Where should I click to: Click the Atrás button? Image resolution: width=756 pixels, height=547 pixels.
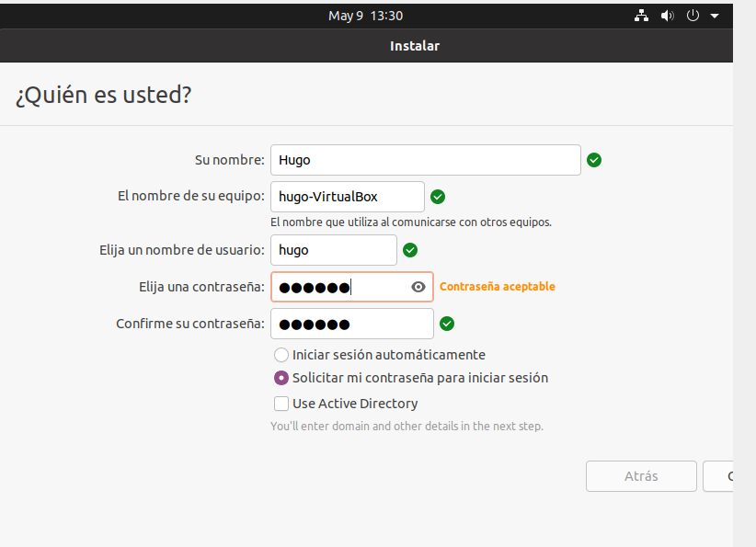(641, 476)
